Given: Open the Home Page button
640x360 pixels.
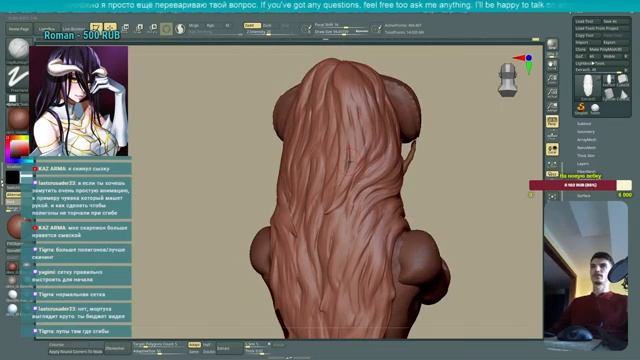Looking at the screenshot, I should pyautogui.click(x=19, y=29).
